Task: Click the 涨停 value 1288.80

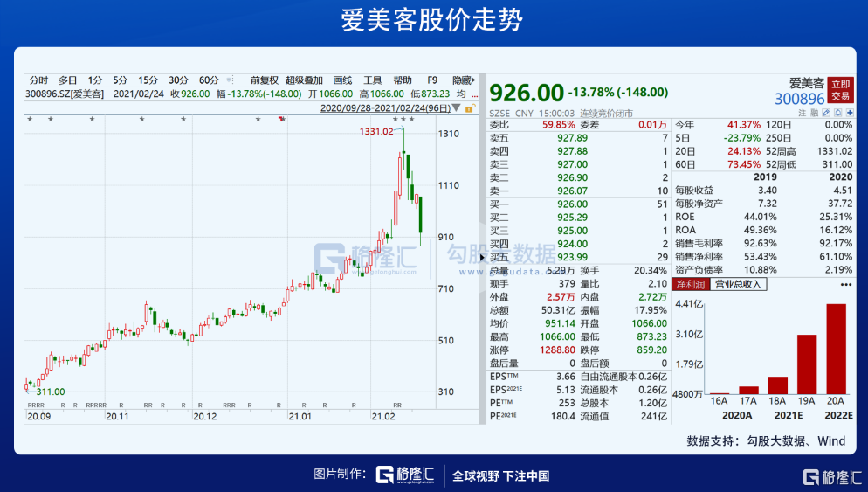Action: point(557,350)
